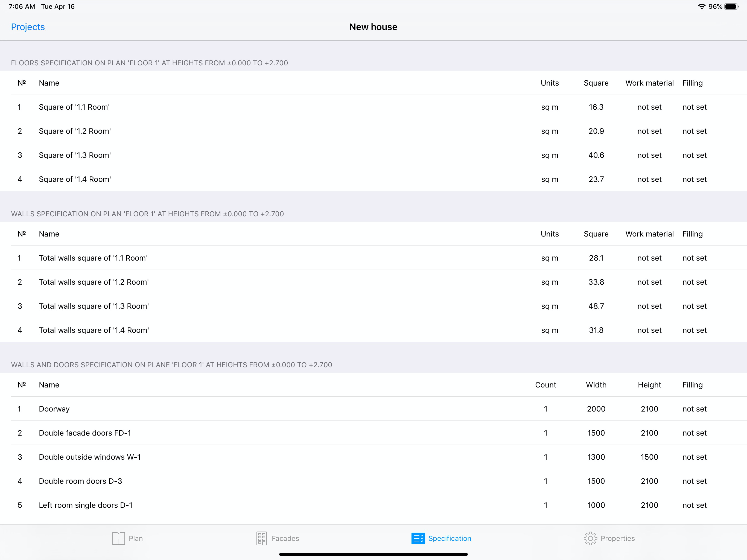Tap W-1 windows height value 1500
The height and width of the screenshot is (560, 747).
(649, 457)
